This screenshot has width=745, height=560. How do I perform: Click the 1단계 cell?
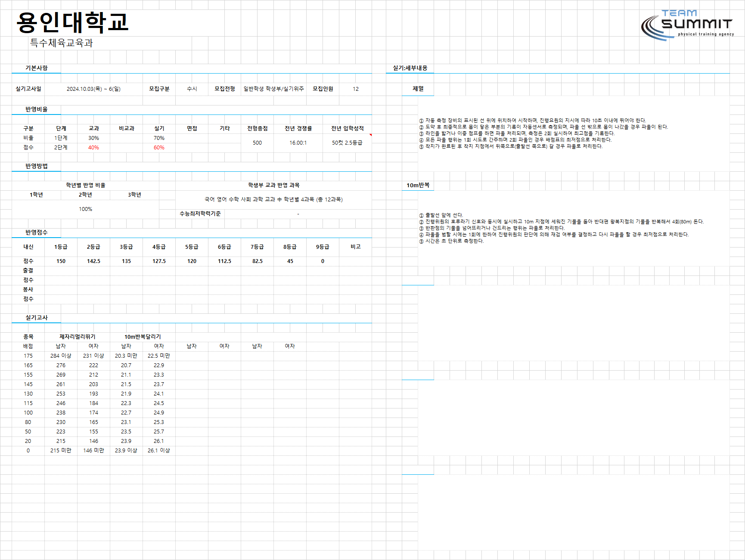tap(61, 138)
